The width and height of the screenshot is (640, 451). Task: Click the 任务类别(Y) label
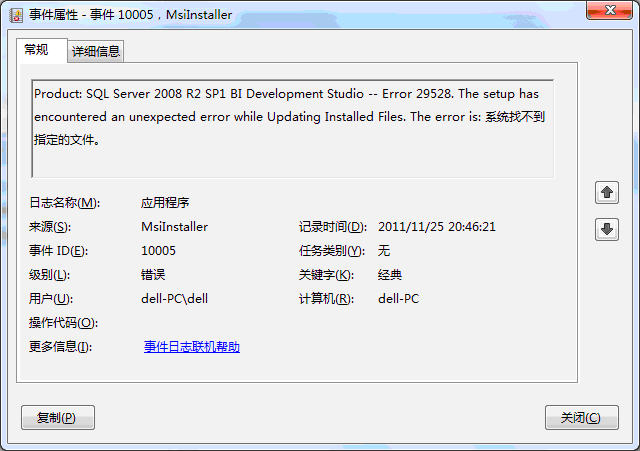[332, 251]
